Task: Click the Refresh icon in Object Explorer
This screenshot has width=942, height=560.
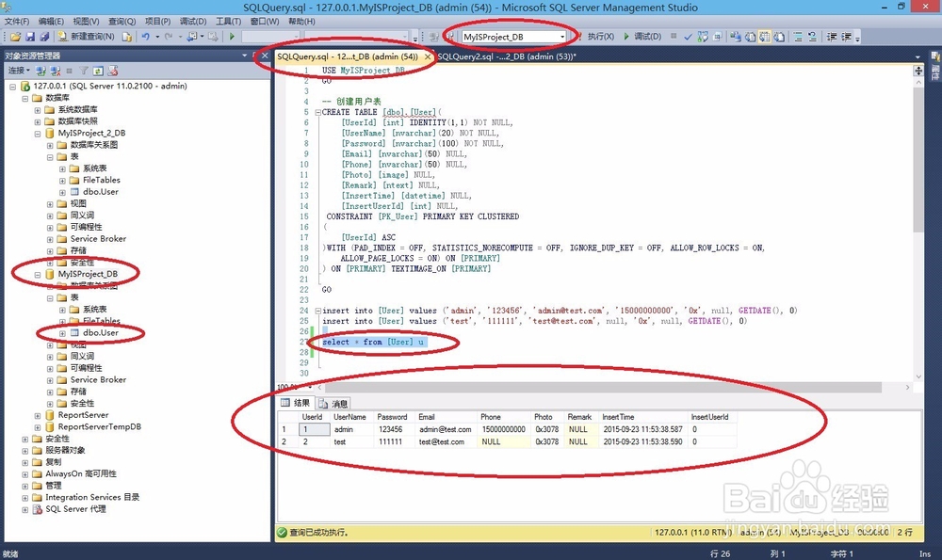Action: click(x=98, y=71)
